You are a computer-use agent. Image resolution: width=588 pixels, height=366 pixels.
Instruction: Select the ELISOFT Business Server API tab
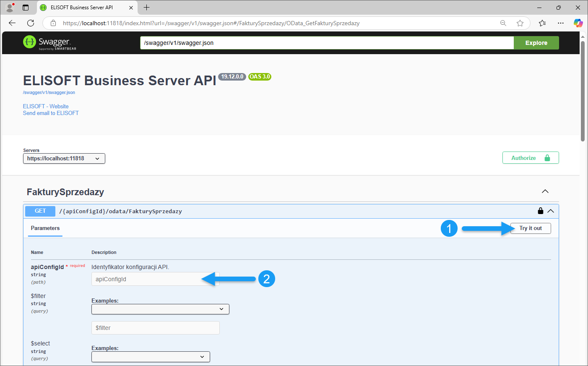coord(82,8)
